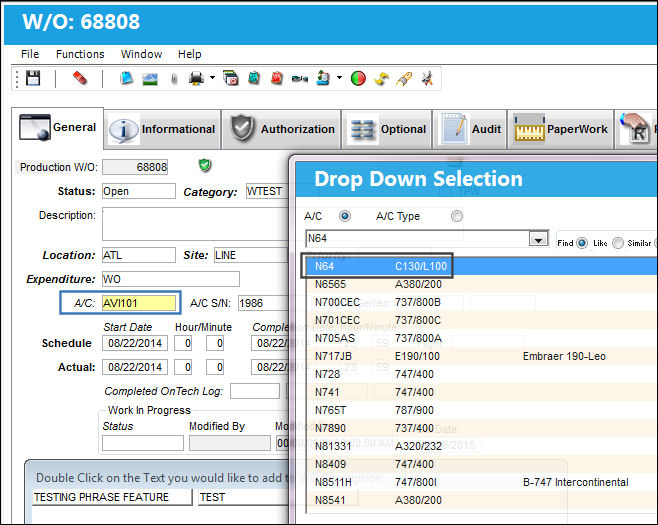
Task: Click the Category field showing WTEST
Action: point(267,191)
